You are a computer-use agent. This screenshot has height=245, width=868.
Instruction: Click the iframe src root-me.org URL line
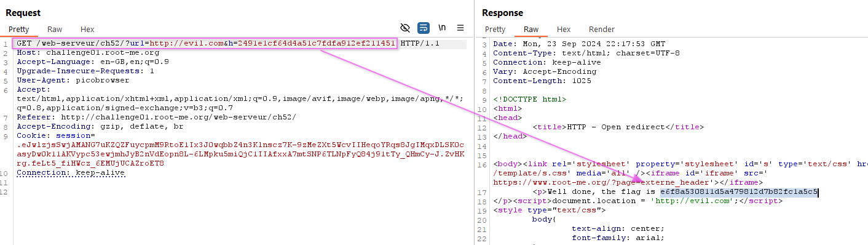coord(628,182)
